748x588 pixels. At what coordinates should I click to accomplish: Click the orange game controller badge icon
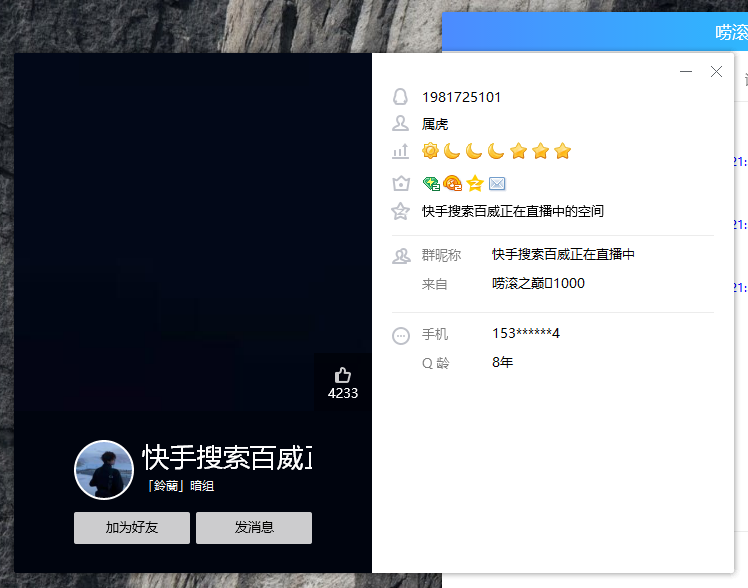pos(452,183)
